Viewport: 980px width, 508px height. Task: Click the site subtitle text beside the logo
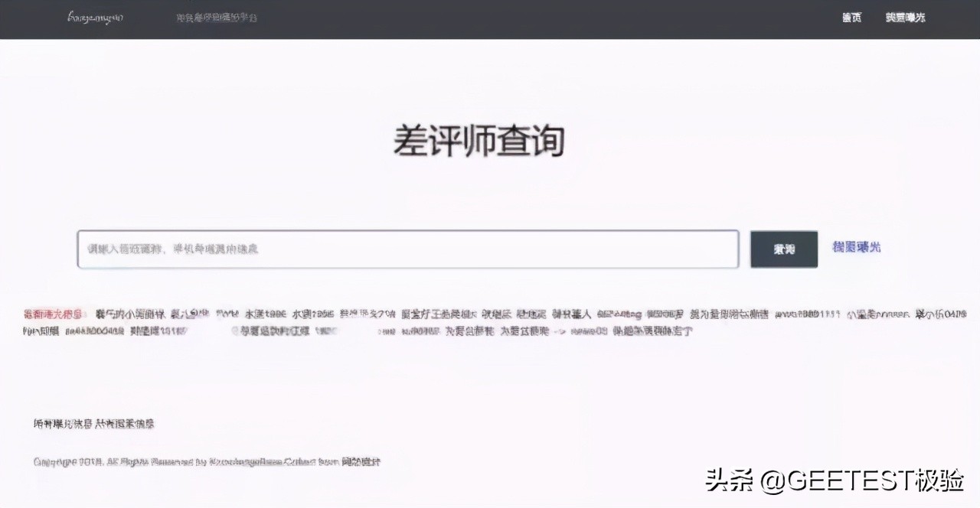pyautogui.click(x=216, y=17)
